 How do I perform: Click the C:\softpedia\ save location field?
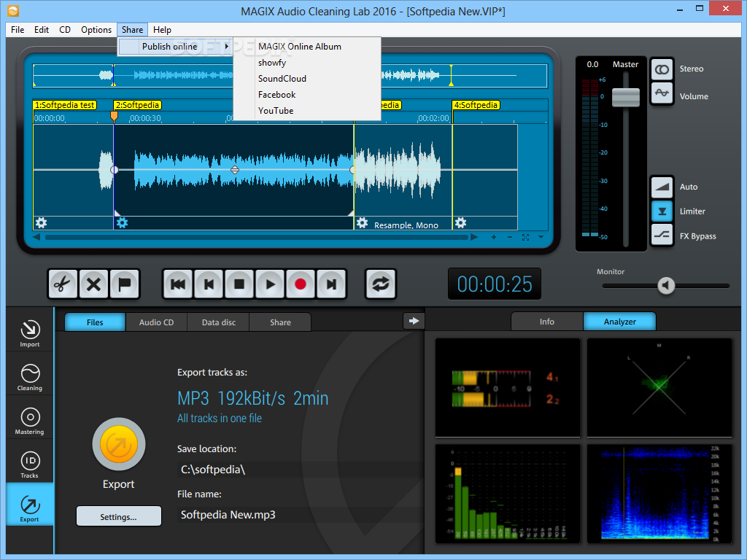click(x=299, y=470)
